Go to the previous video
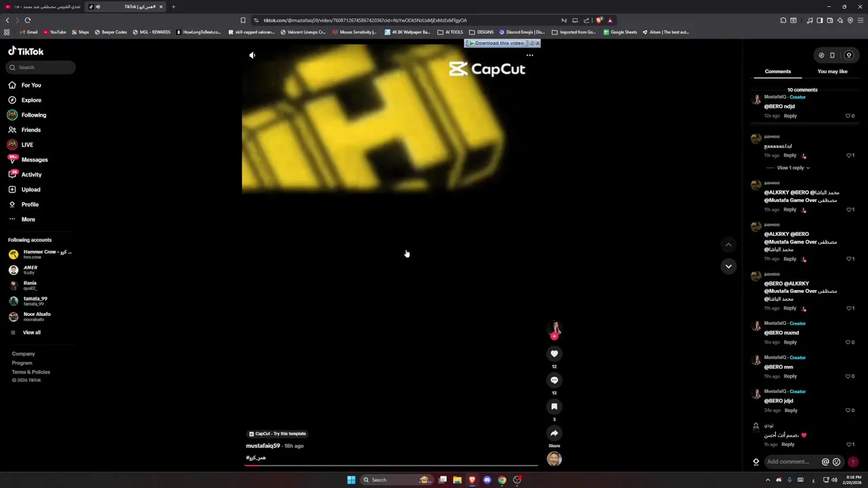Image resolution: width=868 pixels, height=488 pixels. coord(728,245)
